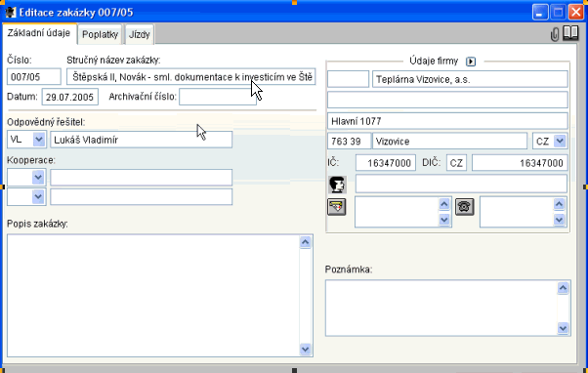Click the Popis zakázky text area
The height and width of the screenshot is (373, 588).
153,296
